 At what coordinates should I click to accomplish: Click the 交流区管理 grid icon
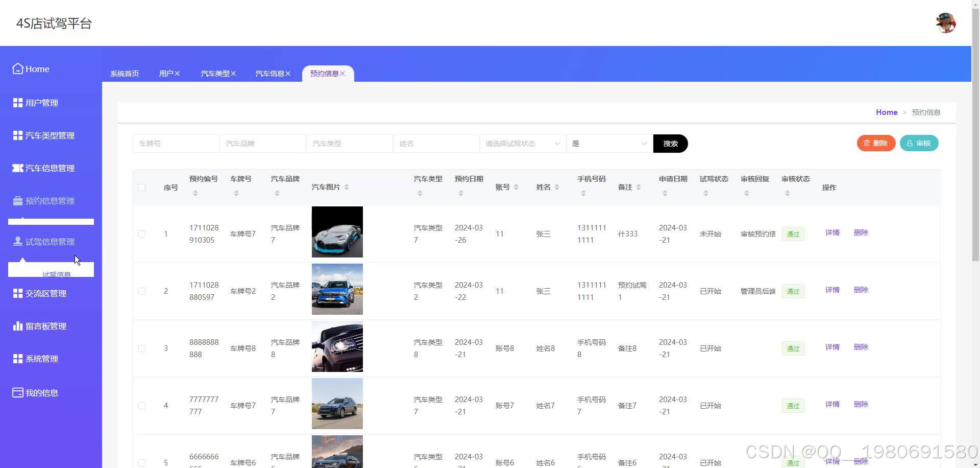[x=18, y=293]
